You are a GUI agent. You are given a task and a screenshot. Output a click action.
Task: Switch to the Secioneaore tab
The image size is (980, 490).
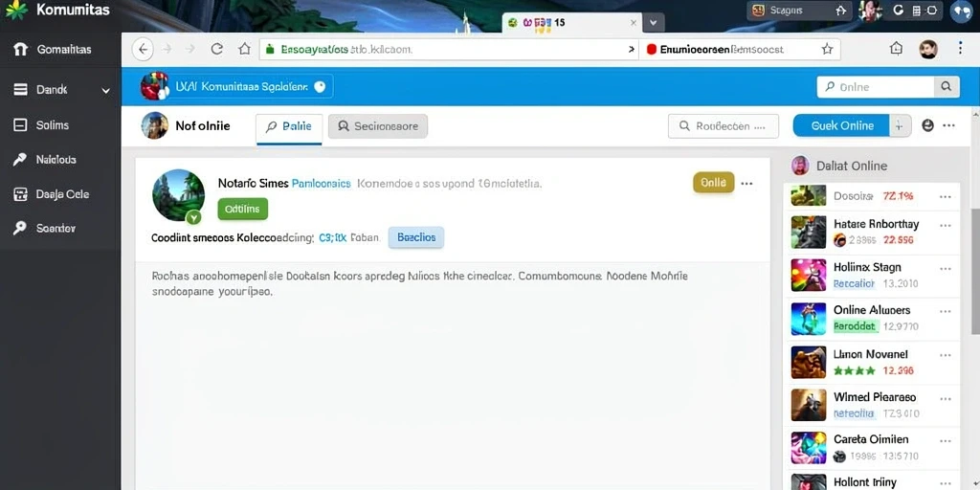click(377, 126)
